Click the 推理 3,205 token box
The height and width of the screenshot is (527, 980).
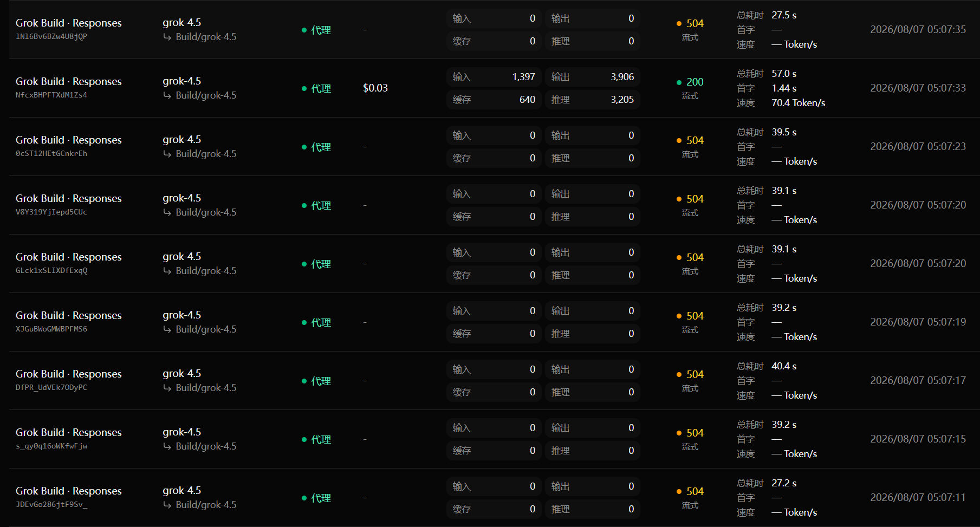click(593, 100)
